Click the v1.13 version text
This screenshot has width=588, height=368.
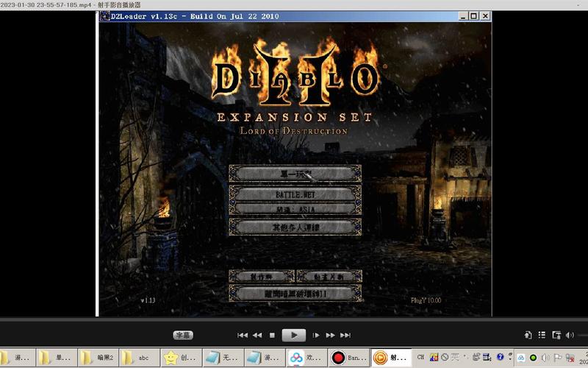[148, 300]
